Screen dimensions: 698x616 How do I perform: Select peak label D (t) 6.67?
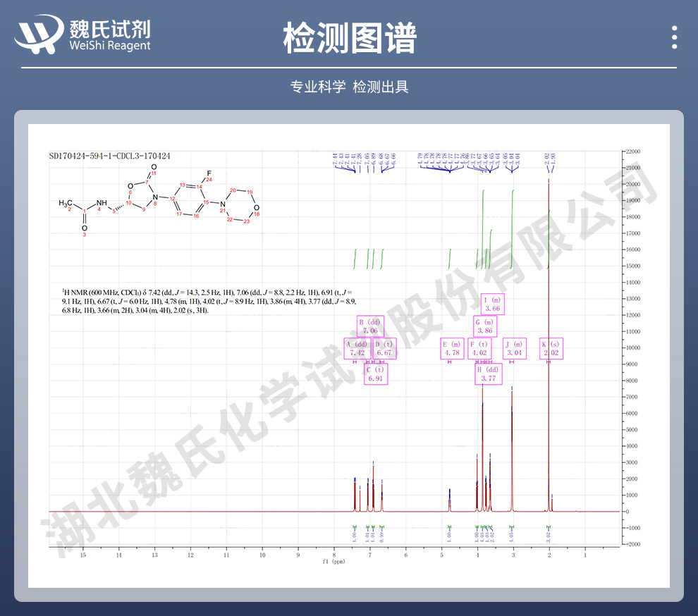(x=384, y=348)
